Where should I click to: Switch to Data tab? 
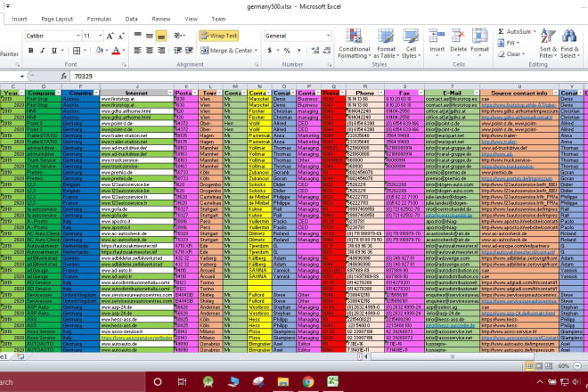point(131,19)
